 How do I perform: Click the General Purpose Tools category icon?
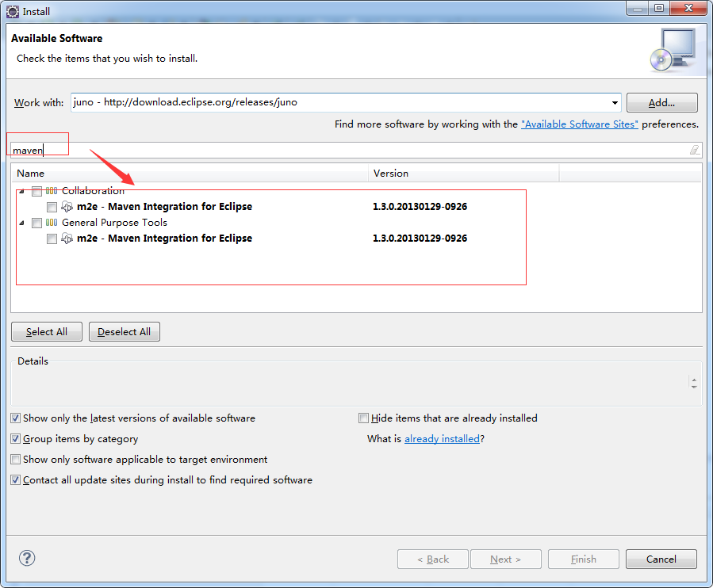pyautogui.click(x=52, y=223)
